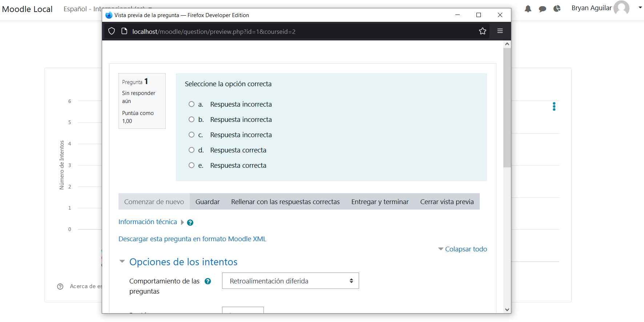Viewport: 644px width, 322px height.
Task: Click the Guardar button
Action: tap(208, 202)
